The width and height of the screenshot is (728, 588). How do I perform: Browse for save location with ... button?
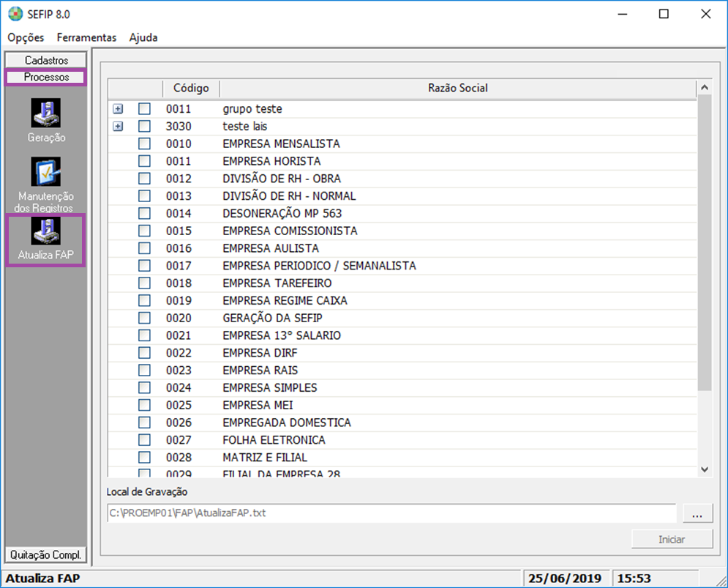click(697, 513)
